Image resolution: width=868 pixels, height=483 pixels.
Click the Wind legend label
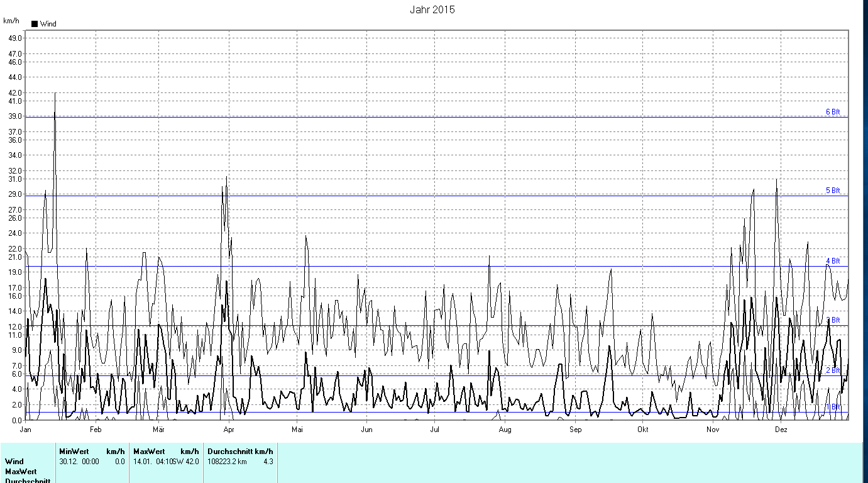tap(48, 24)
